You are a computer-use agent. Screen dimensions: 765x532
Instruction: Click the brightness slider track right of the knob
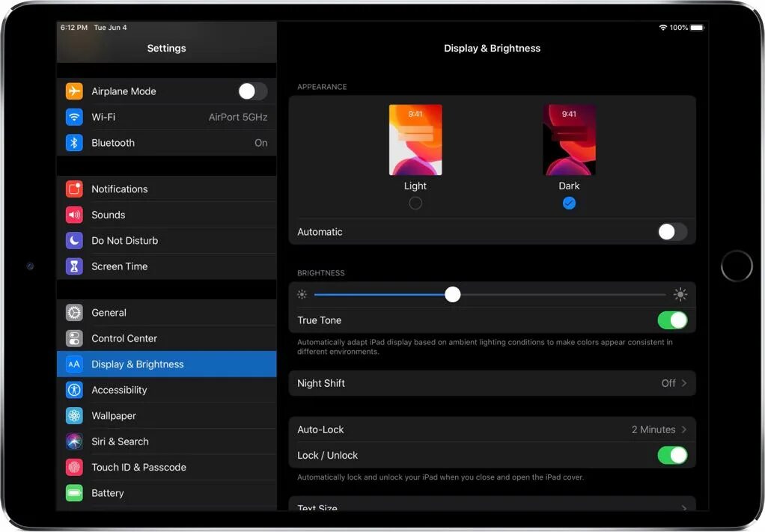point(564,295)
